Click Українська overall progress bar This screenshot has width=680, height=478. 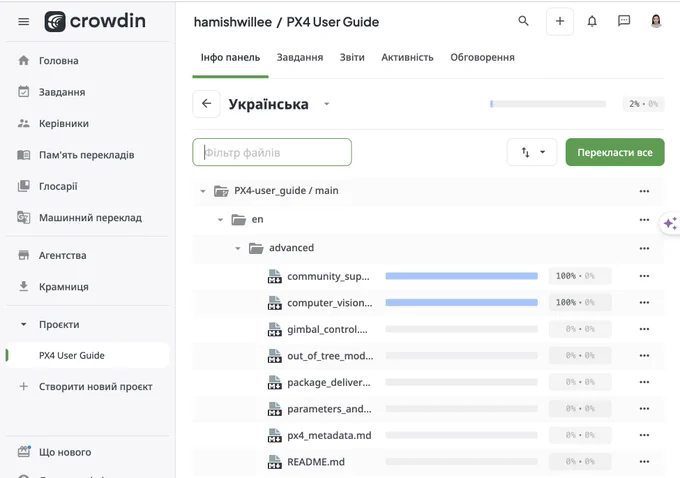tap(548, 104)
